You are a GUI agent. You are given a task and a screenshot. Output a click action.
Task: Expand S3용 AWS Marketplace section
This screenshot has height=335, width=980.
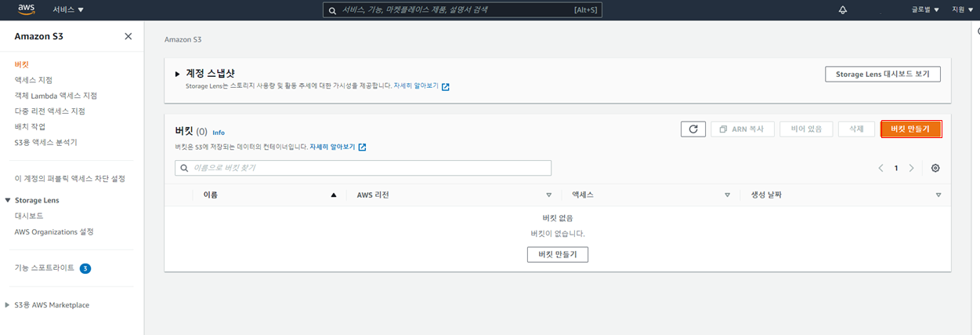pyautogui.click(x=8, y=304)
